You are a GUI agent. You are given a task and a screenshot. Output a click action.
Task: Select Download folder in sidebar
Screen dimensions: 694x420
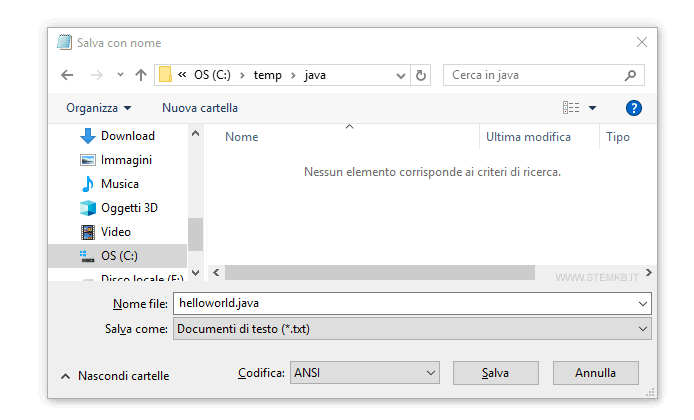(x=127, y=136)
